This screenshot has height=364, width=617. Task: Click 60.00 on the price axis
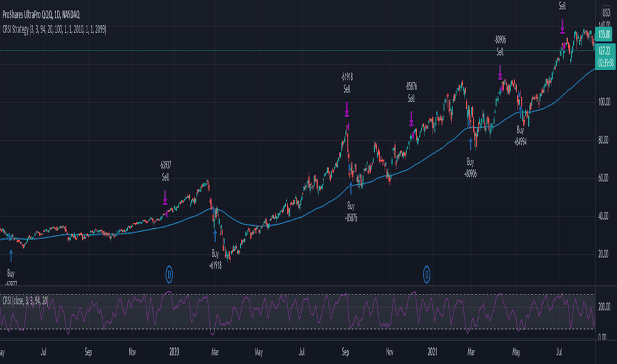coord(603,178)
